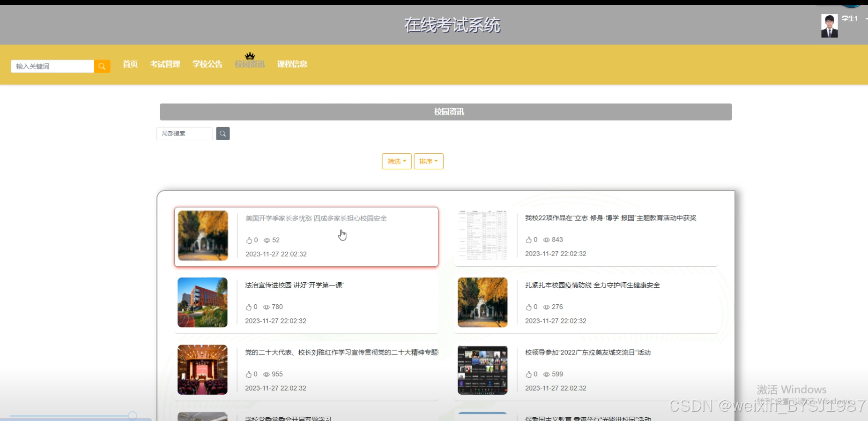
Task: Click the gray local search magnifier button
Action: coord(223,134)
